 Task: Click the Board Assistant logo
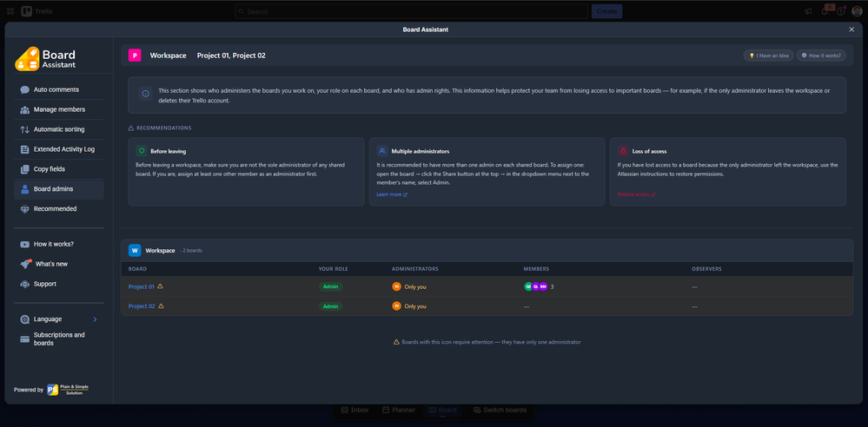coord(45,59)
